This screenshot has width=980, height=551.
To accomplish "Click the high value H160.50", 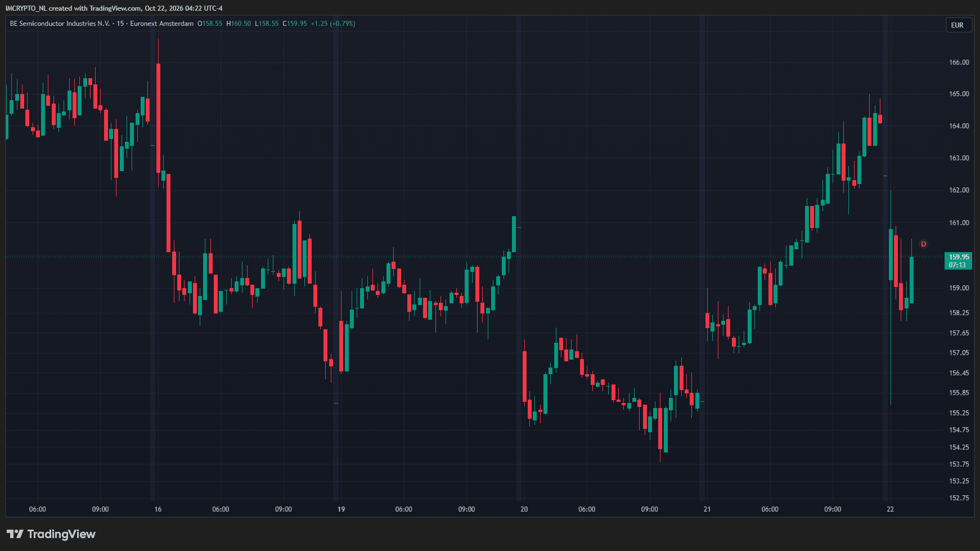I will point(239,24).
